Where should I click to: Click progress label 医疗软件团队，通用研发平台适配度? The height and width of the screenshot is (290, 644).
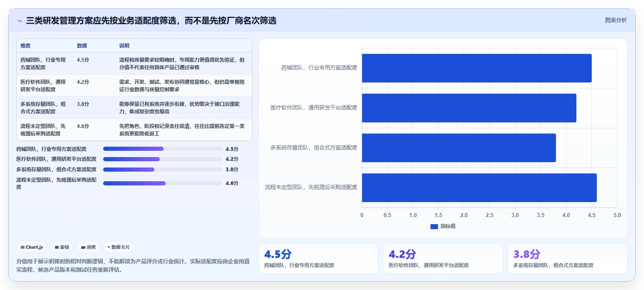click(x=56, y=159)
